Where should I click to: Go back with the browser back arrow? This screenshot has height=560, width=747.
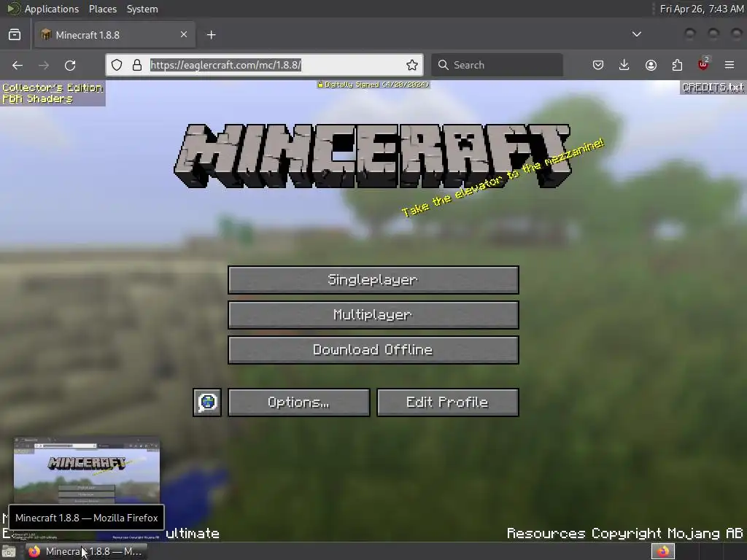[x=18, y=65]
